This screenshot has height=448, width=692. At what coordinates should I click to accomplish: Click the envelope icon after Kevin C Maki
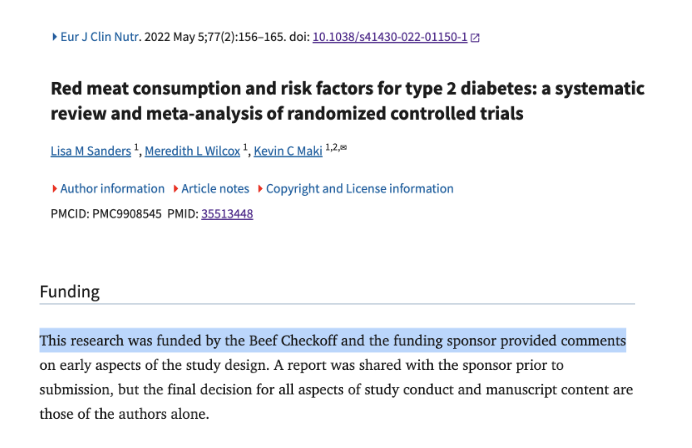[x=343, y=149]
